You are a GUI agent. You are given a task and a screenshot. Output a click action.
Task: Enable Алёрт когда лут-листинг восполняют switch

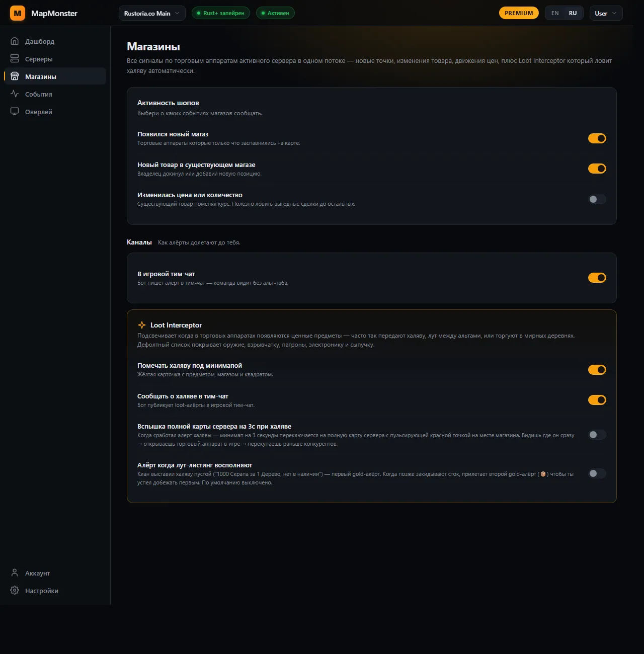coord(597,473)
